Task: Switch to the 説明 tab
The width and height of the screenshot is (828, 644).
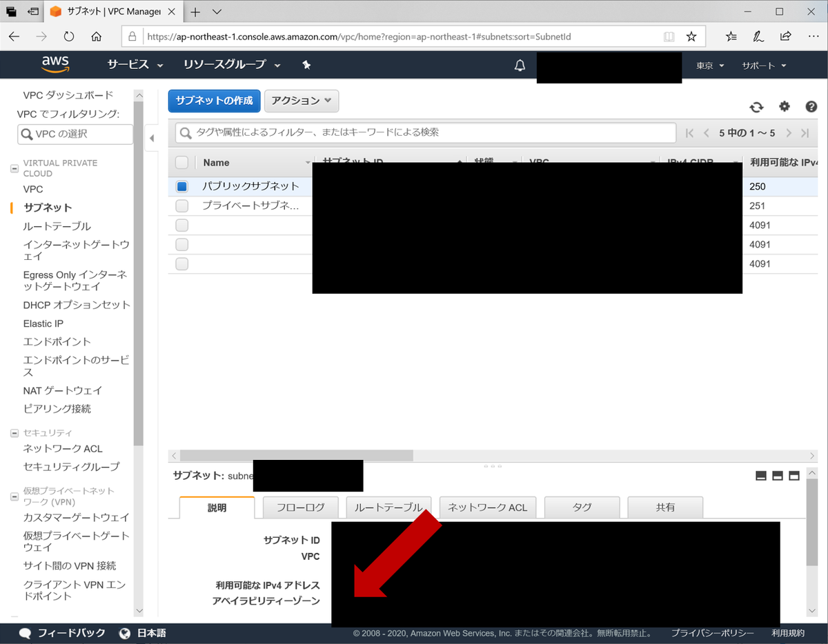Action: tap(217, 507)
